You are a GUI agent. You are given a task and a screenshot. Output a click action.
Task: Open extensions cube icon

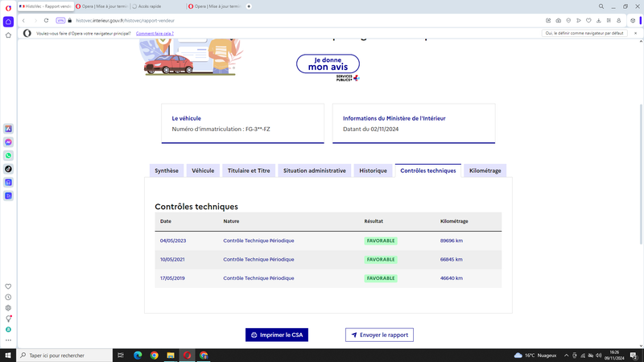coord(633,21)
